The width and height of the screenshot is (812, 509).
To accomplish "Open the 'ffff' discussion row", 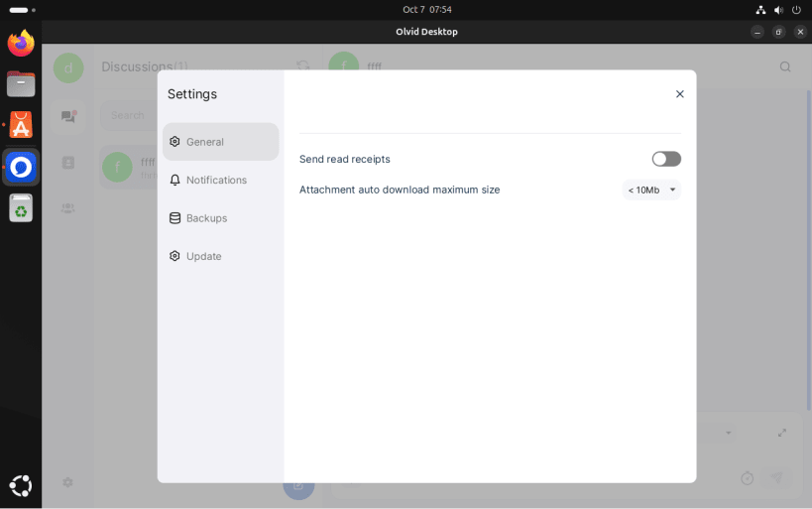I will pyautogui.click(x=130, y=167).
